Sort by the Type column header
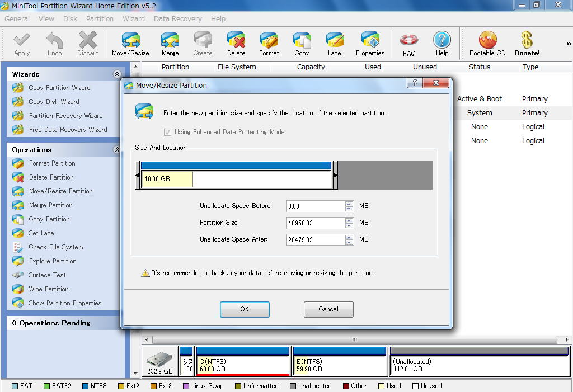Viewport: 573px width, 392px height. [x=530, y=67]
